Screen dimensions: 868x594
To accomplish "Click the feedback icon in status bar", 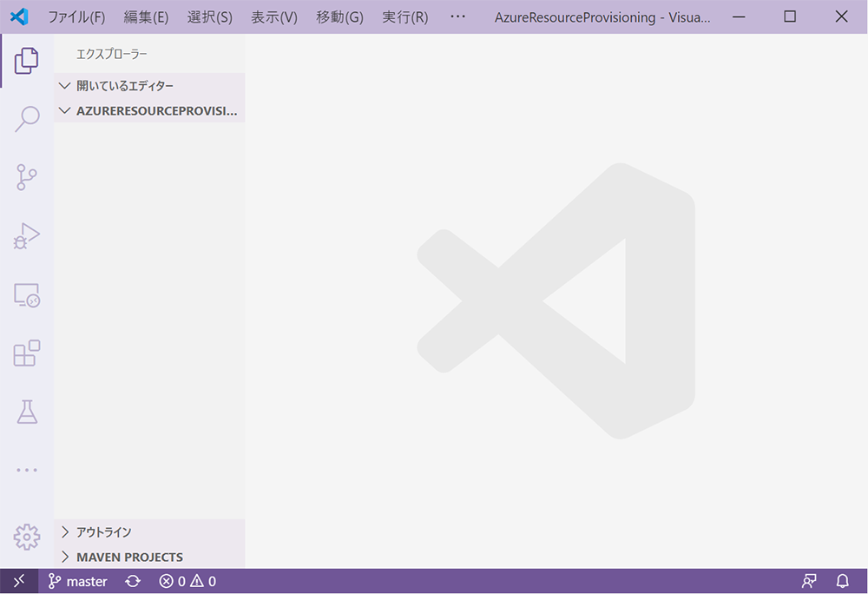I will [809, 581].
